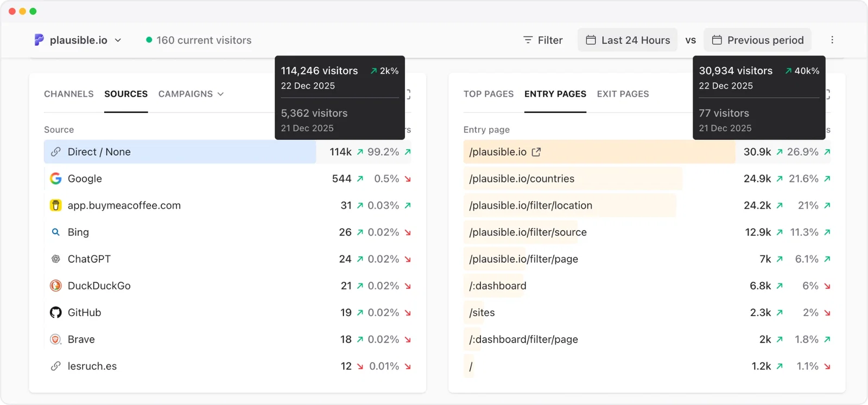Click the 1.2k visitors value
This screenshot has height=405, width=868.
pyautogui.click(x=761, y=366)
